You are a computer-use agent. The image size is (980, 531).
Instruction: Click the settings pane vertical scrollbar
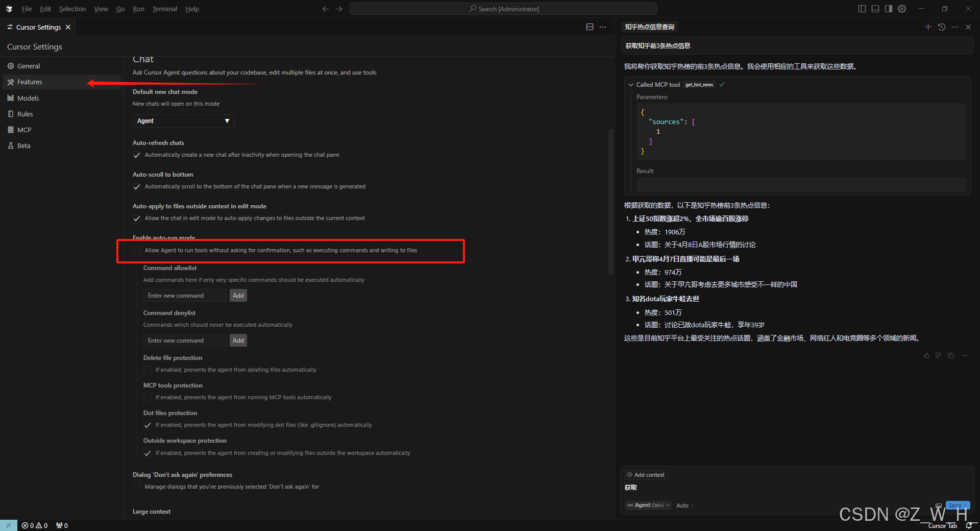[x=610, y=202]
